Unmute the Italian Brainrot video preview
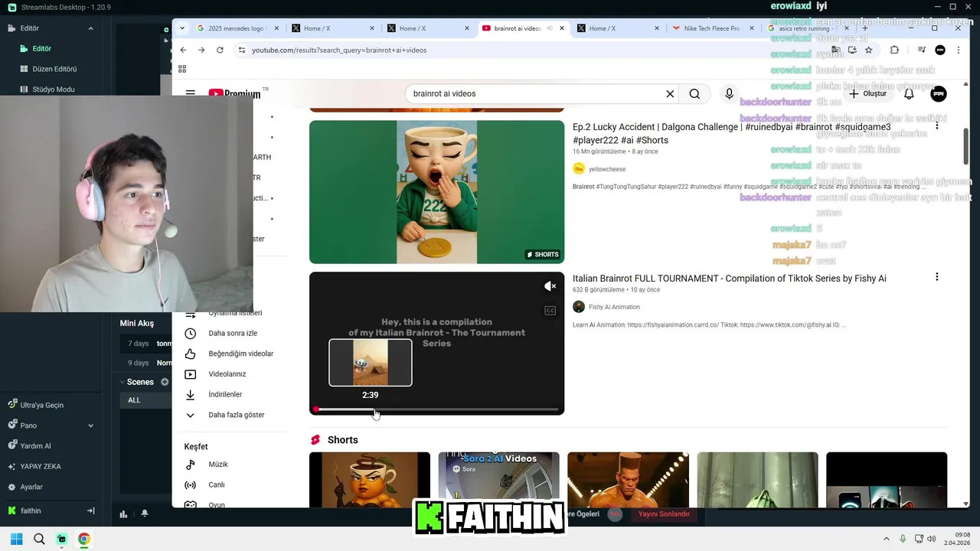The image size is (980, 551). (x=550, y=286)
